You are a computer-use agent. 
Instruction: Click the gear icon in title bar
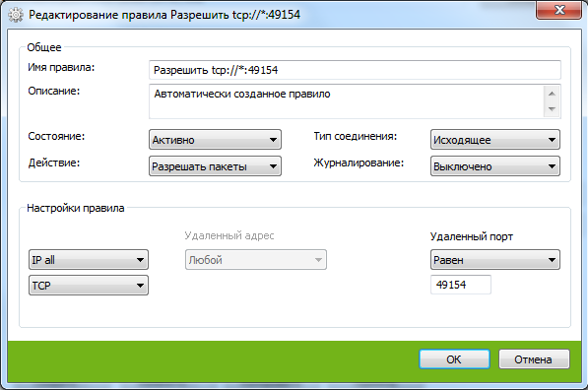(x=16, y=15)
